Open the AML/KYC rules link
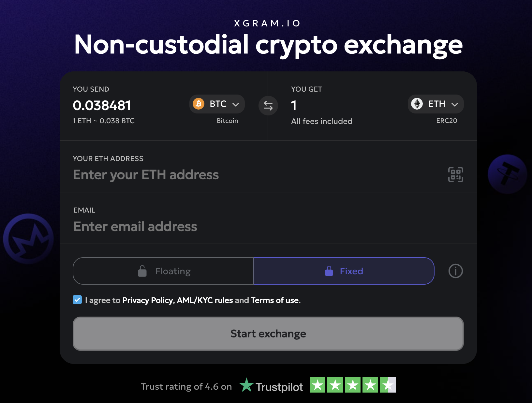 click(x=205, y=300)
